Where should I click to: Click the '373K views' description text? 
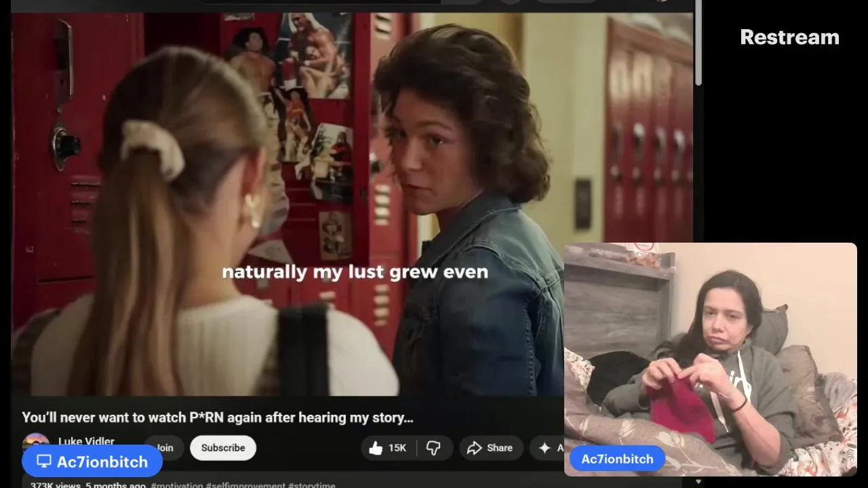coord(55,485)
